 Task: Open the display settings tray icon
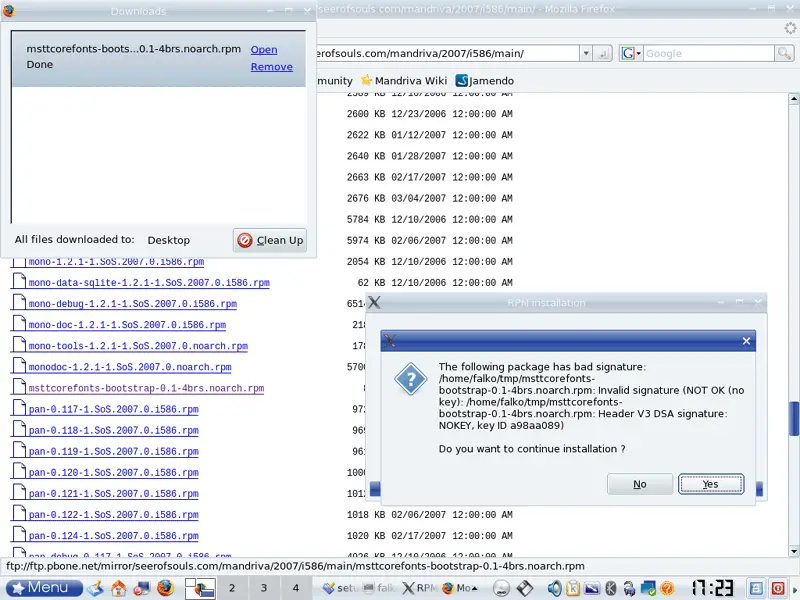coord(592,588)
